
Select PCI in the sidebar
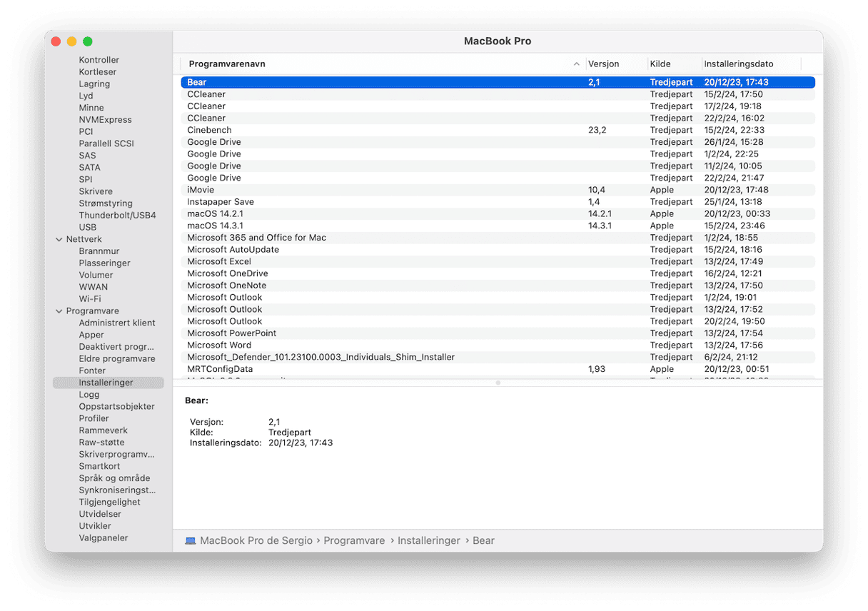[x=86, y=132]
